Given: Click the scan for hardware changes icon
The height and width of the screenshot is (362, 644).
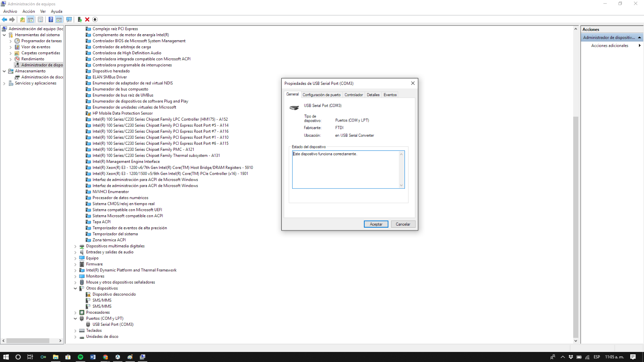Looking at the screenshot, I should 69,19.
